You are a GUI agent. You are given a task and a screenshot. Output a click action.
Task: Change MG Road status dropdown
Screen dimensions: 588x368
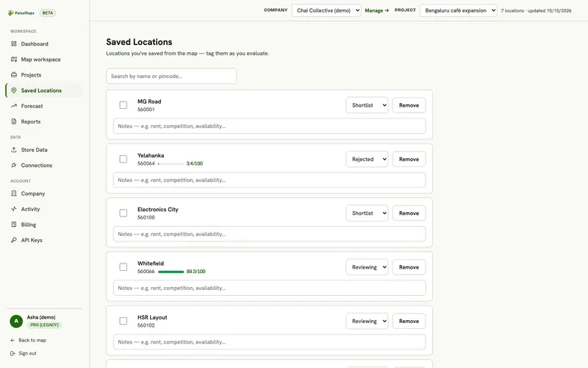[367, 105]
